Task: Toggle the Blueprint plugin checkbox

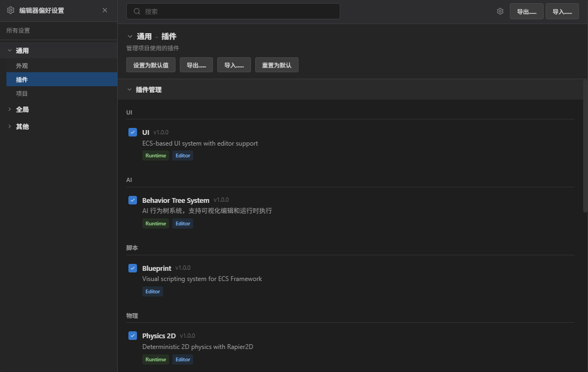Action: pos(132,268)
